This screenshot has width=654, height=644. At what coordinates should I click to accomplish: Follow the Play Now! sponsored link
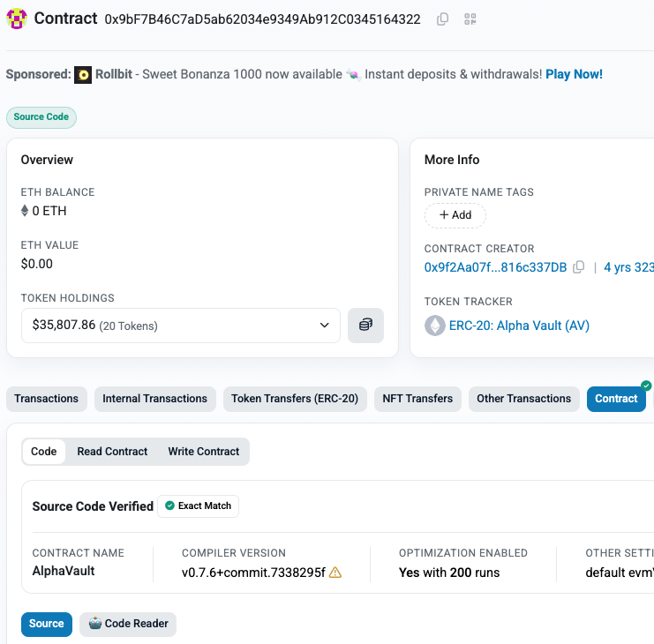click(x=574, y=74)
